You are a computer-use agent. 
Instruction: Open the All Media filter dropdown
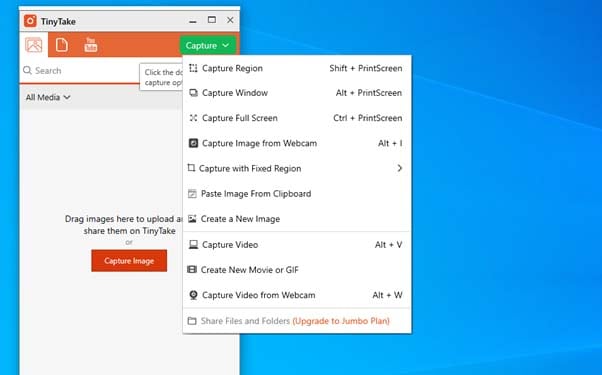(48, 97)
